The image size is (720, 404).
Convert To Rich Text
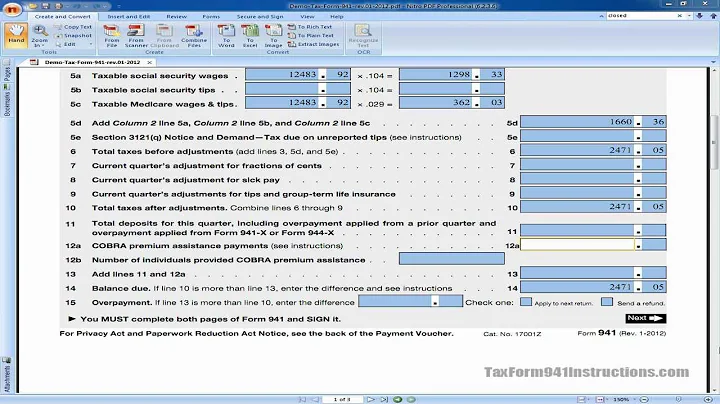point(310,27)
